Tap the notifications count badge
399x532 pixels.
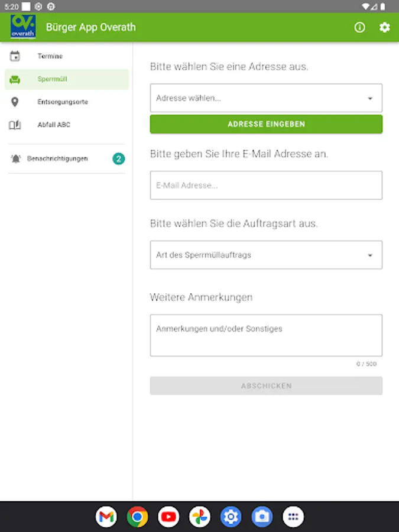pyautogui.click(x=119, y=158)
